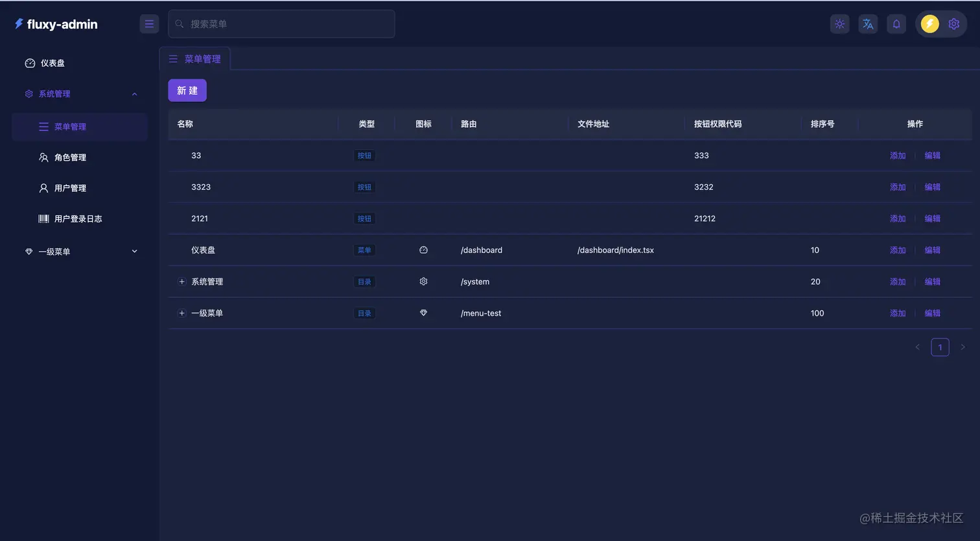Click 添加 in the 33 row
This screenshot has width=980, height=541.
pos(898,156)
